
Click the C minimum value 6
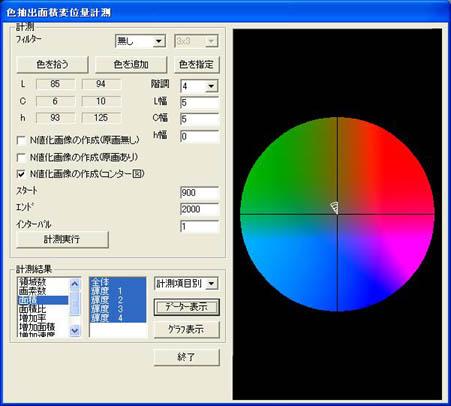[55, 101]
